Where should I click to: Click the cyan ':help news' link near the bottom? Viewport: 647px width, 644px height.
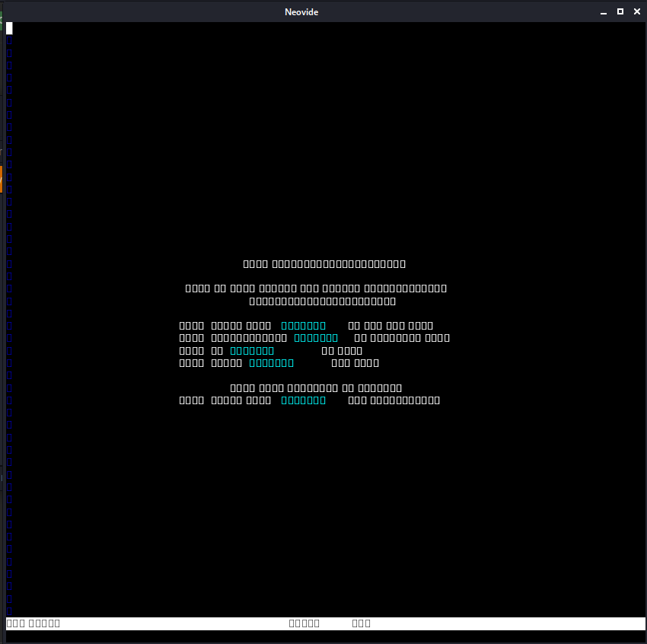click(x=303, y=400)
